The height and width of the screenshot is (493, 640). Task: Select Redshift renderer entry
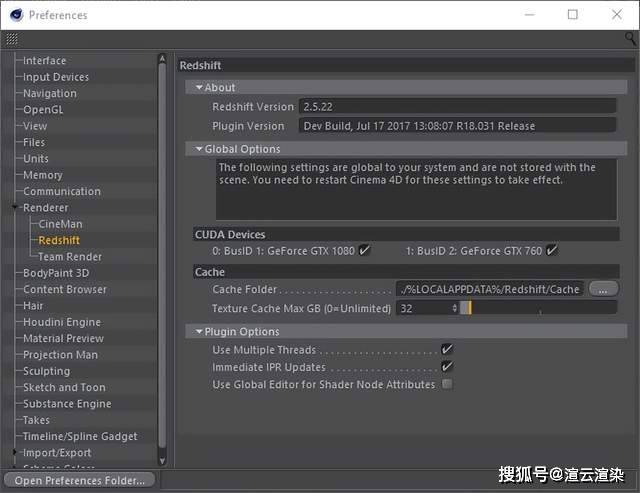59,240
